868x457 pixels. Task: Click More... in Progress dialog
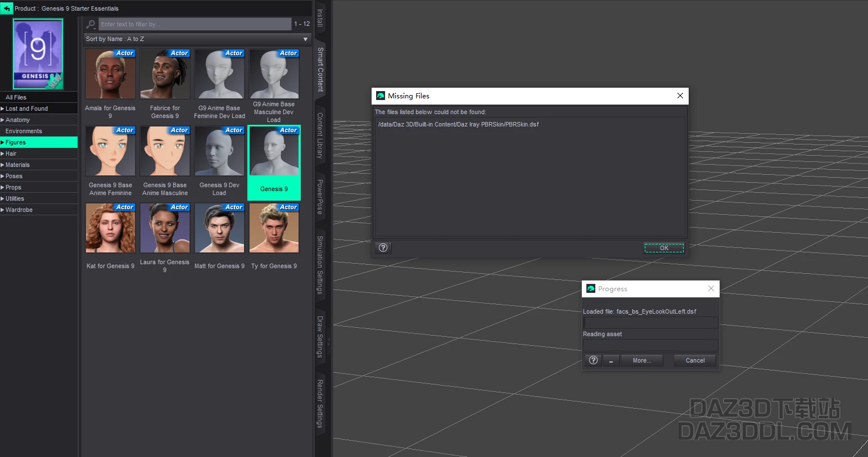click(x=642, y=360)
